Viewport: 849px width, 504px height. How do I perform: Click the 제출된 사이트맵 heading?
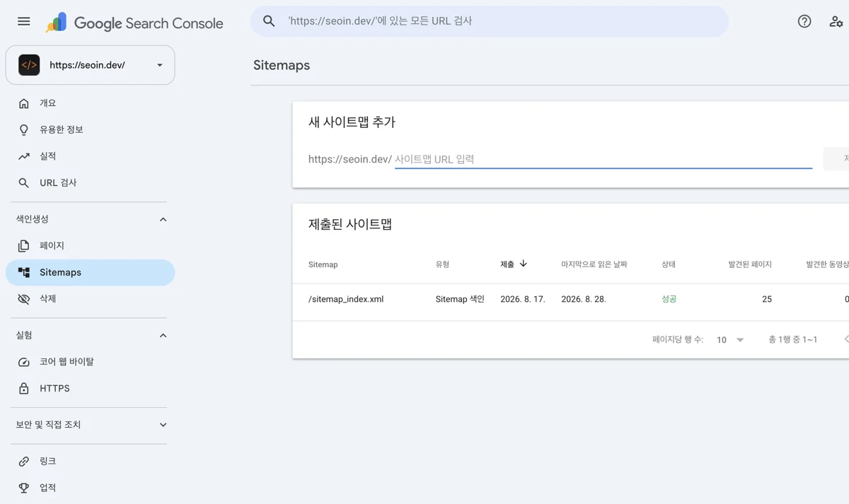[350, 225]
